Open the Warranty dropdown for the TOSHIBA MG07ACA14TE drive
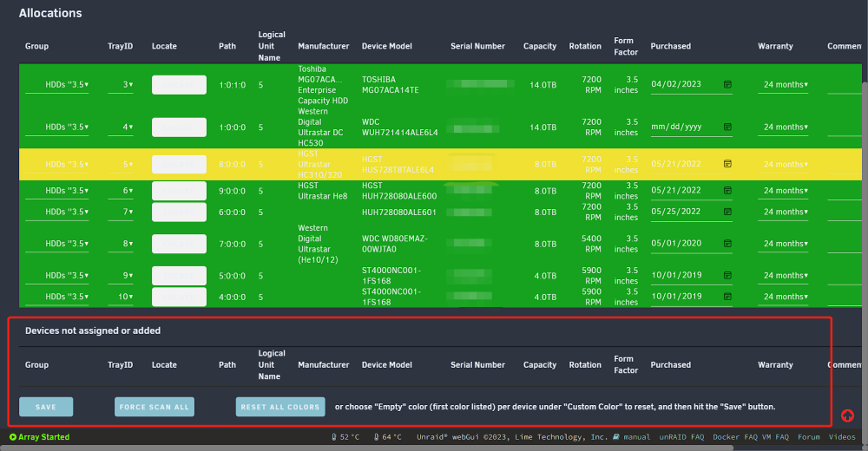Image resolution: width=868 pixels, height=451 pixels. point(783,85)
